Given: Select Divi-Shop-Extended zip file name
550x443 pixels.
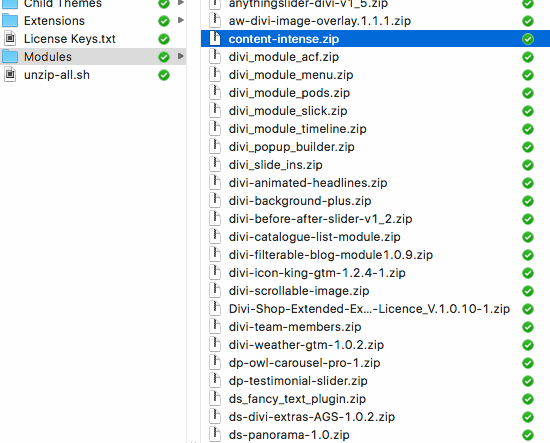Looking at the screenshot, I should point(369,309).
